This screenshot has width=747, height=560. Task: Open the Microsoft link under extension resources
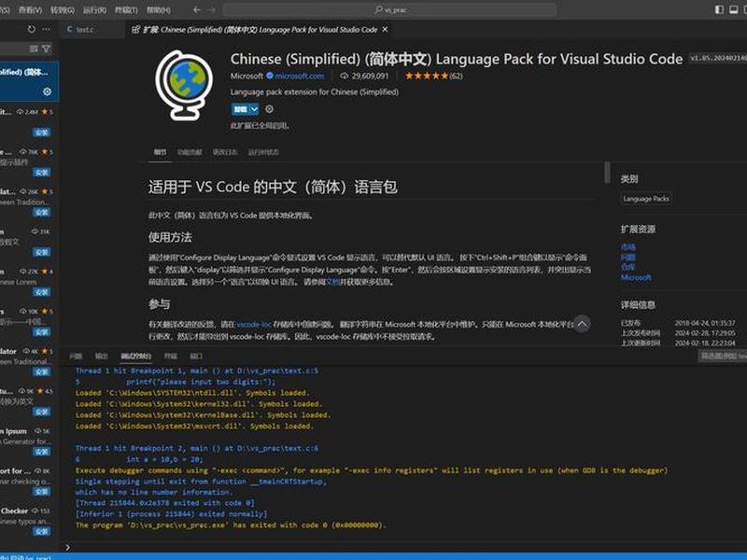(x=636, y=277)
